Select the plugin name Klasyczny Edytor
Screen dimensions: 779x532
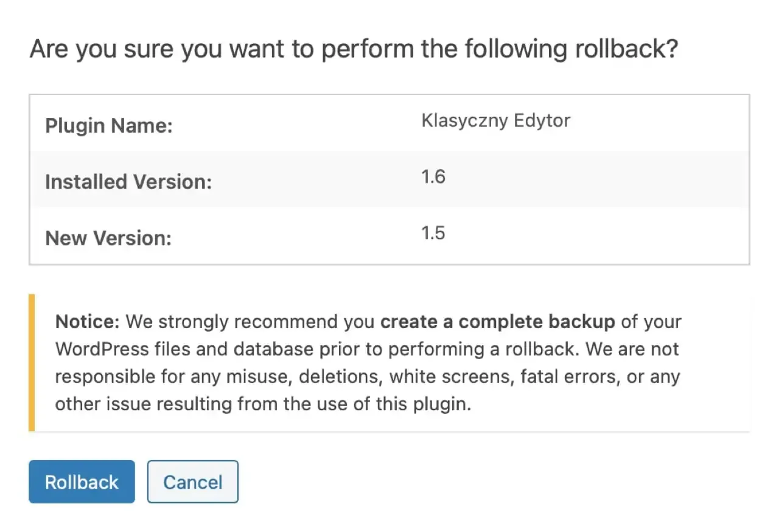tap(495, 121)
